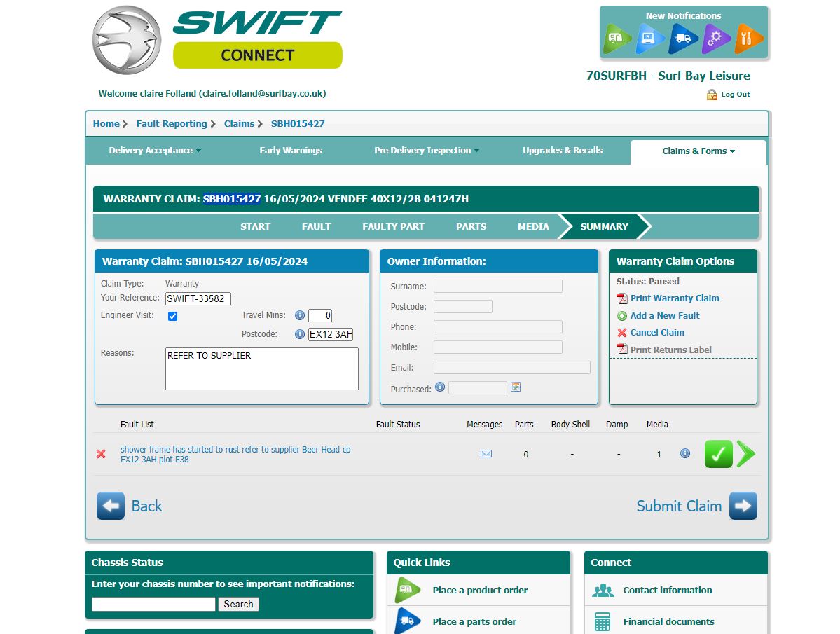Click the Postcode info icon in claim panel
Screen dimensions: 840x634
(x=300, y=334)
